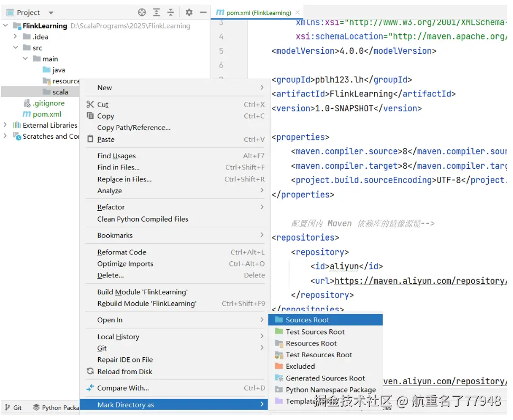The width and height of the screenshot is (513, 420).
Task: Select Find in Files menu entry
Action: pyautogui.click(x=175, y=167)
